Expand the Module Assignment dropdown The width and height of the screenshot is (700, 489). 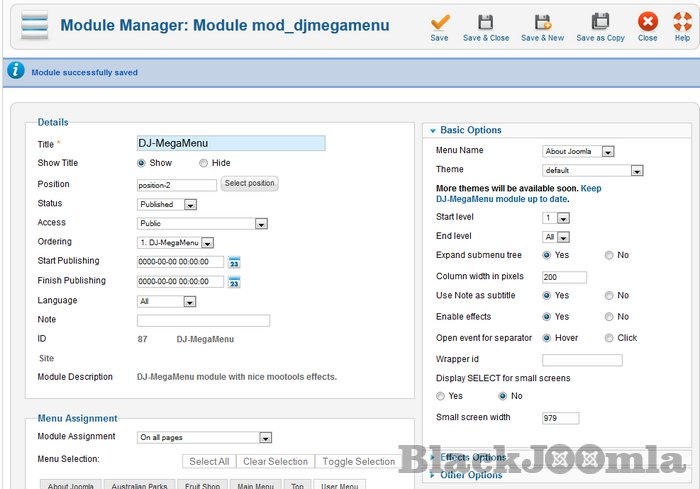204,437
